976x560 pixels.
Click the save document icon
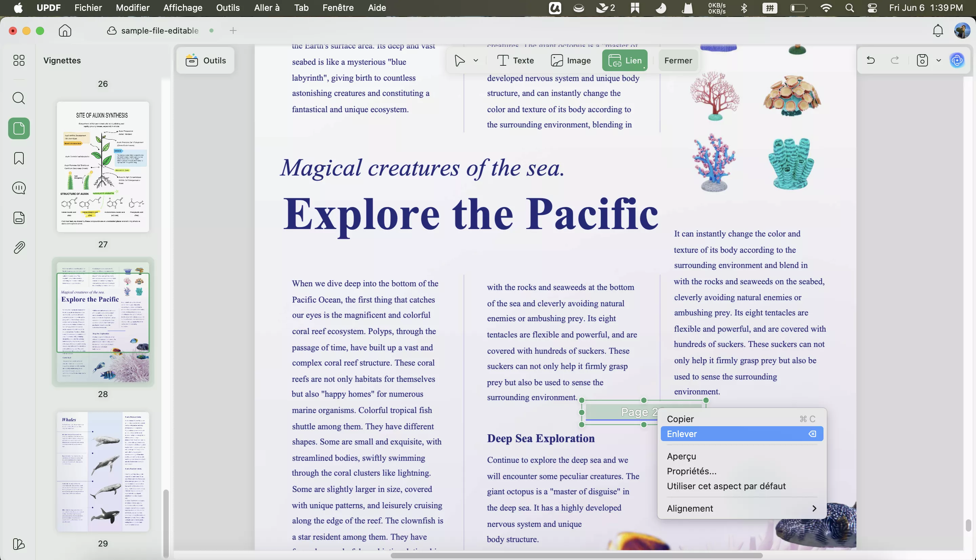coord(922,60)
